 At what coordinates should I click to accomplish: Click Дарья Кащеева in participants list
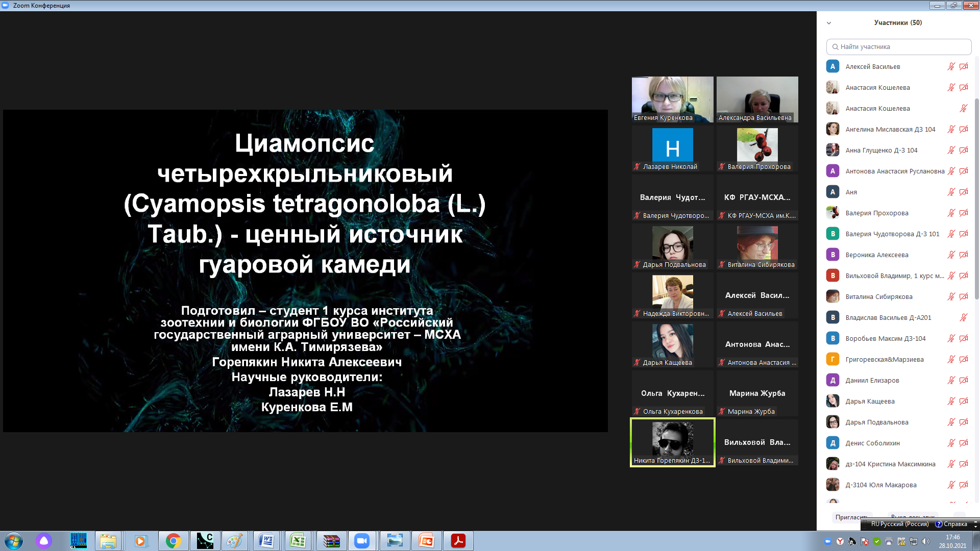pos(870,402)
